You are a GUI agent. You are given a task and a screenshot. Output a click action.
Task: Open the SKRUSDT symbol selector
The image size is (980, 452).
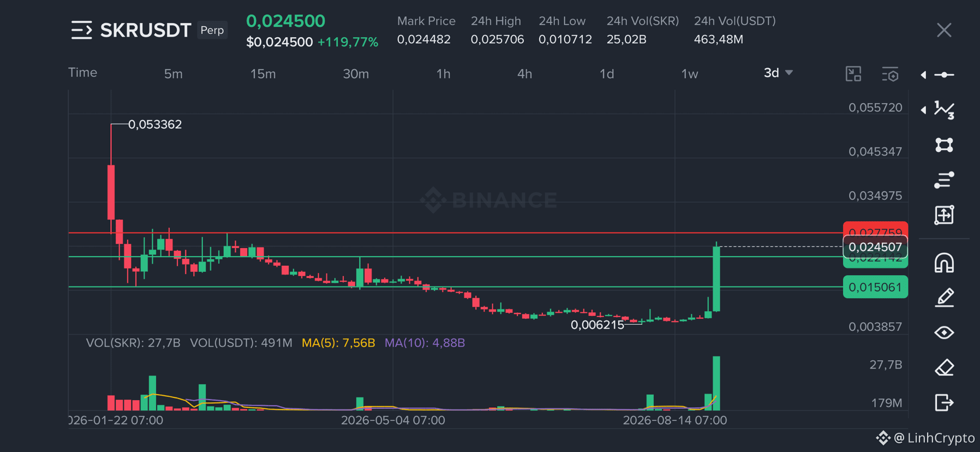click(146, 30)
